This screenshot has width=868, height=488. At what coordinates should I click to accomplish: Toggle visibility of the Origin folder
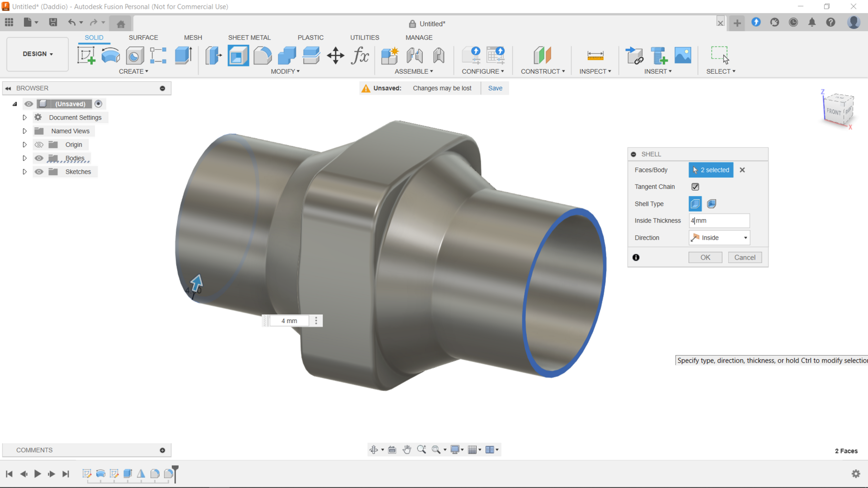pyautogui.click(x=39, y=145)
